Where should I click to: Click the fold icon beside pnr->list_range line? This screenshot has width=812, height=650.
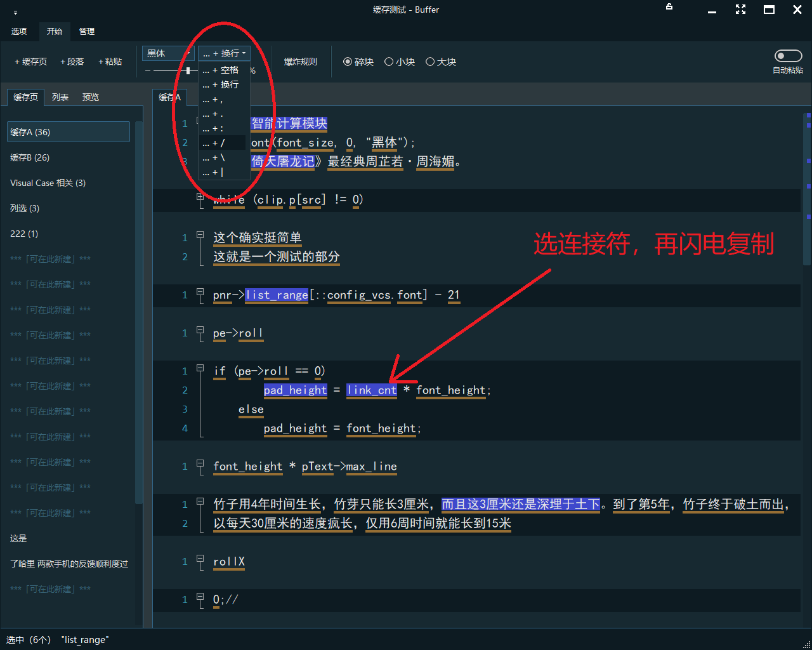pos(200,293)
